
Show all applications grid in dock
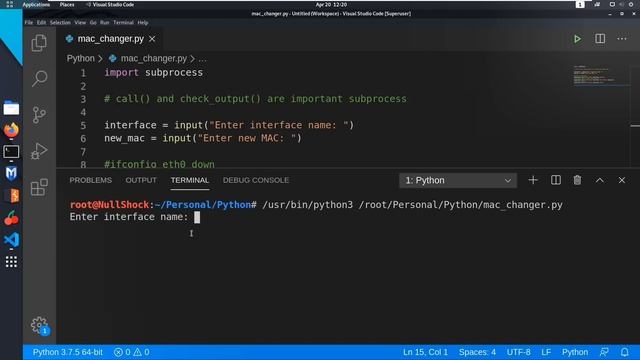(11, 262)
